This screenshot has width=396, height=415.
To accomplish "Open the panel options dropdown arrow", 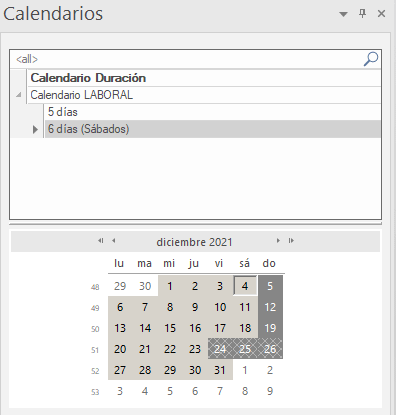I will (x=343, y=14).
